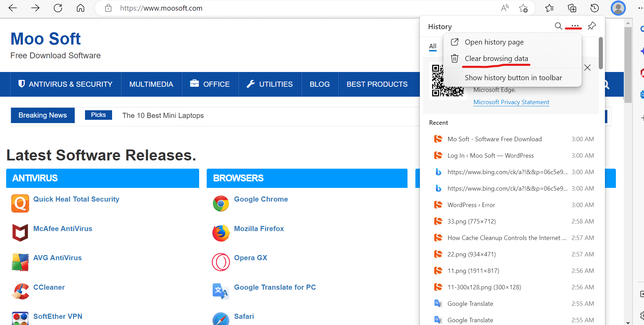Open McAfee AntiVirus link
644x325 pixels.
[63, 229]
